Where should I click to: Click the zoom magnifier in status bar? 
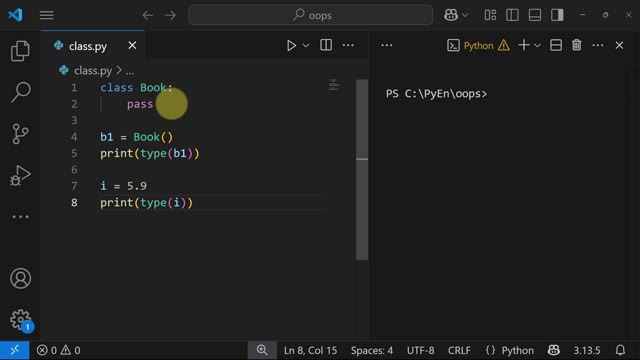pos(262,350)
